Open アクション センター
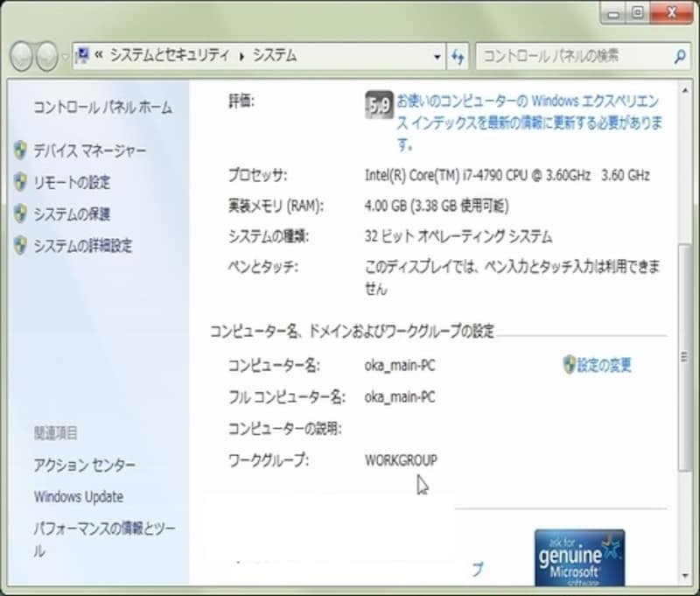 pyautogui.click(x=84, y=466)
